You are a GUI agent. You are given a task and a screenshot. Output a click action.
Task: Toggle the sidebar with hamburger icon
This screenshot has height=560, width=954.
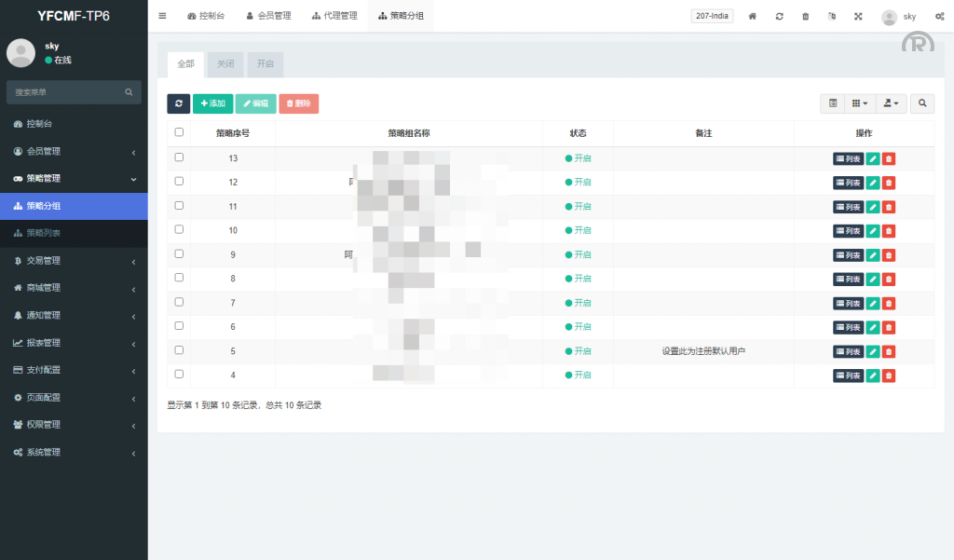tap(162, 16)
